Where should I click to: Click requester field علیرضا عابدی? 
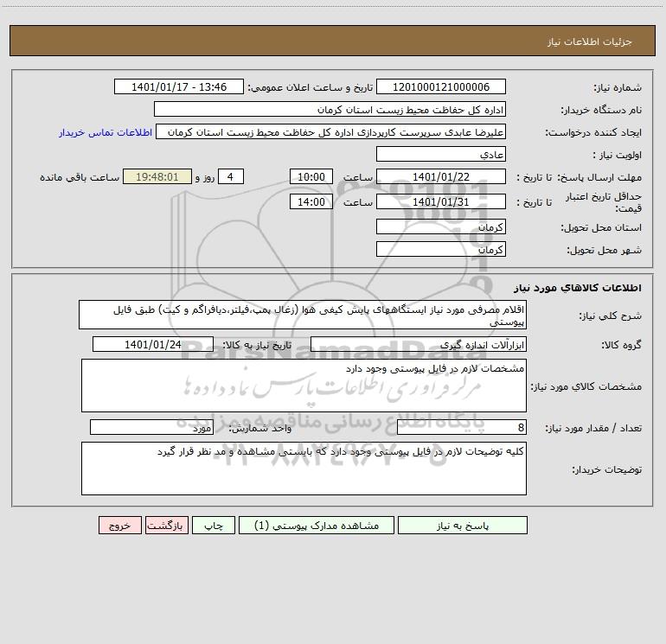click(331, 131)
